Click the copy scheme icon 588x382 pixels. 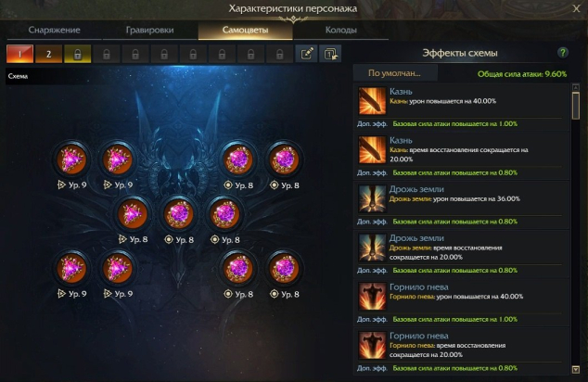tap(330, 54)
